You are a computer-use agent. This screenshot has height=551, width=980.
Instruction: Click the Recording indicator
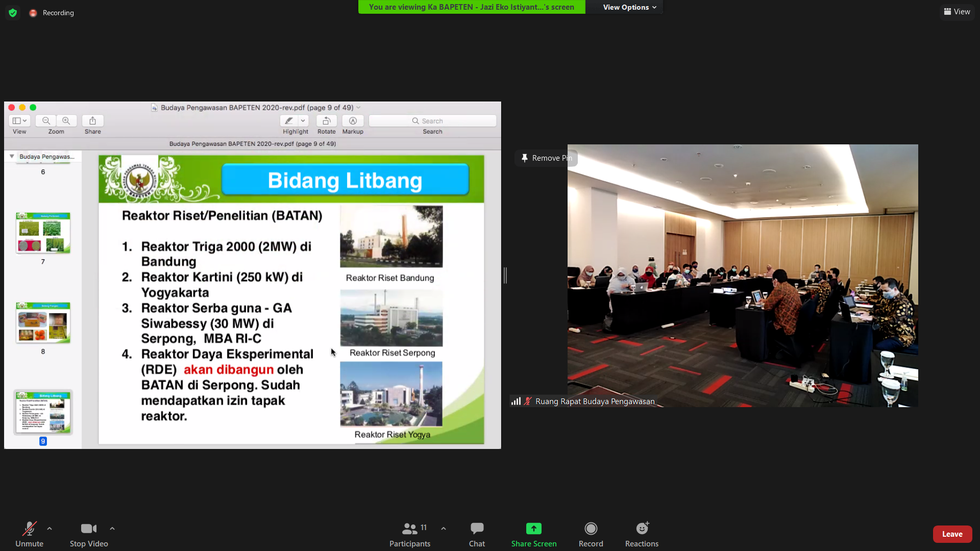[52, 13]
